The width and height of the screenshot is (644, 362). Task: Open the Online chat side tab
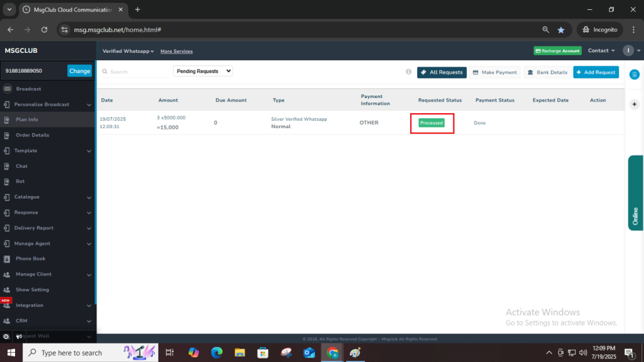635,193
